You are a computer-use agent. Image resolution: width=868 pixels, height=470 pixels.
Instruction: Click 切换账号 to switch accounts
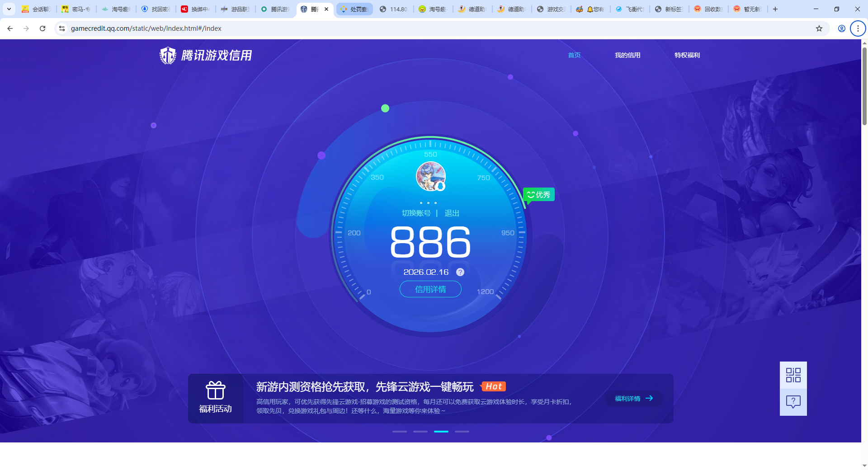point(416,213)
